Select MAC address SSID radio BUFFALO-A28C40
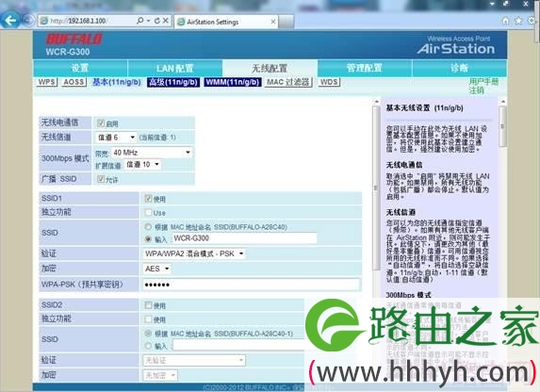 pos(148,227)
